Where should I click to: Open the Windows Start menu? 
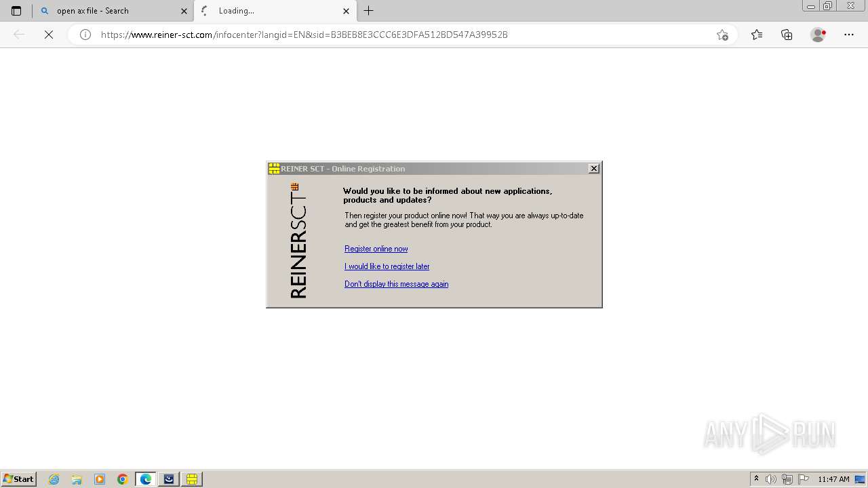[x=19, y=479]
